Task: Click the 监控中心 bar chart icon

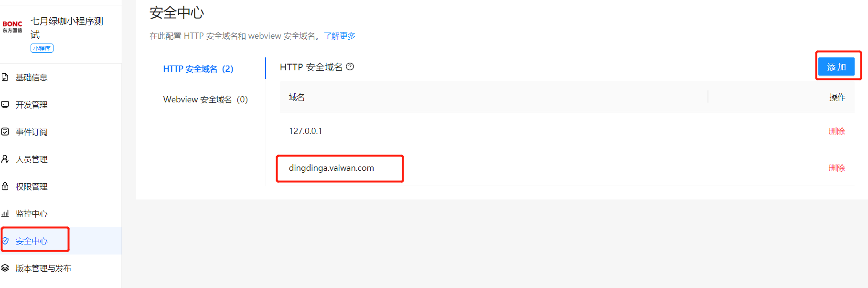Action: pos(5,213)
